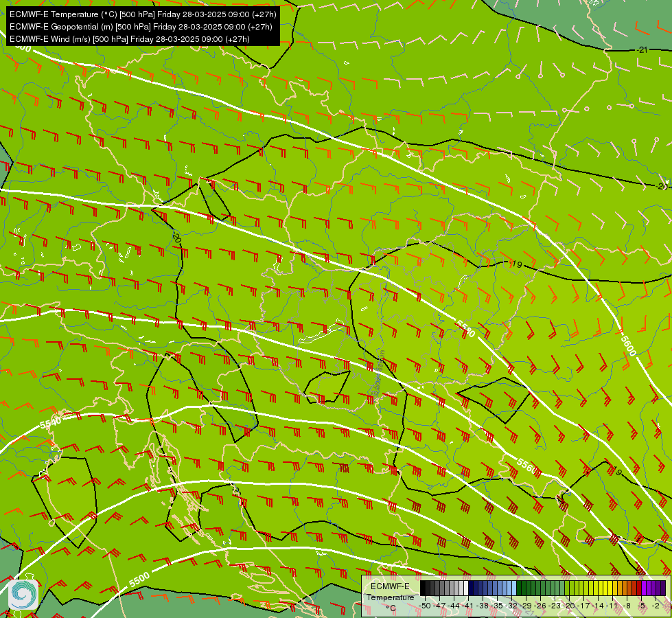The height and width of the screenshot is (618, 672).
Task: Select the ECMWF-E Geopotential 500 hPa header line
Action: pyautogui.click(x=141, y=27)
